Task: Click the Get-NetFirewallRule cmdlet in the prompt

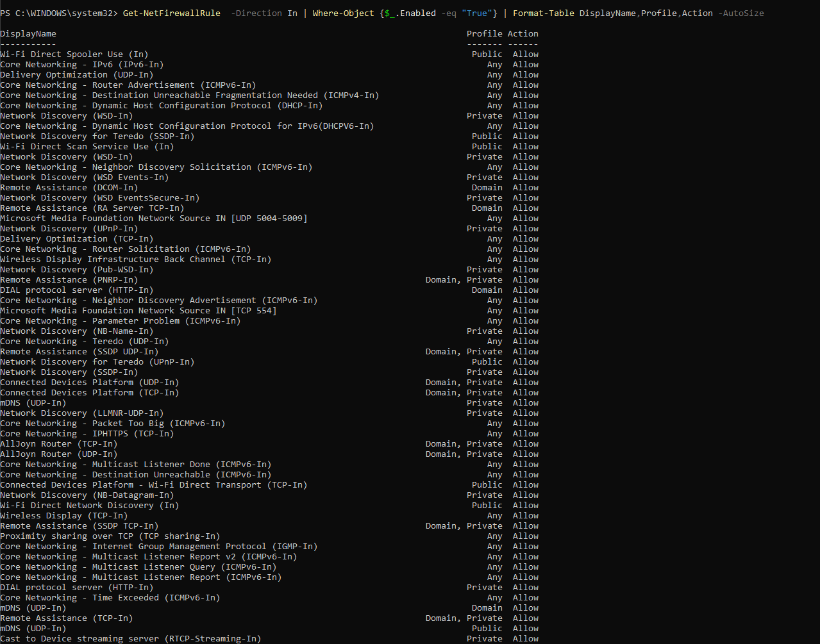Action: (x=171, y=13)
